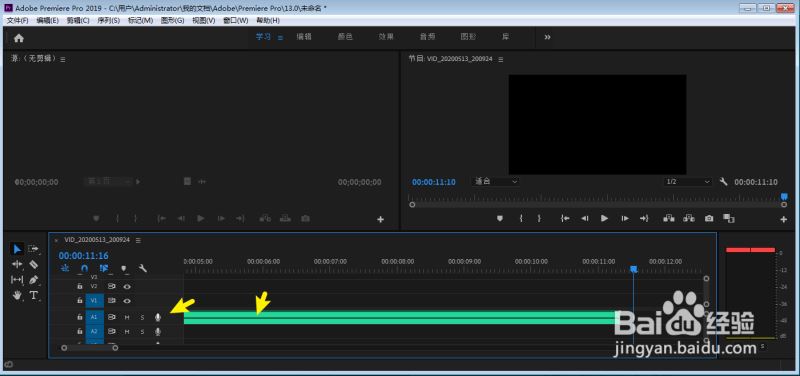This screenshot has width=800, height=376.
Task: Open Program Monitor settings wrench
Action: pos(723,182)
